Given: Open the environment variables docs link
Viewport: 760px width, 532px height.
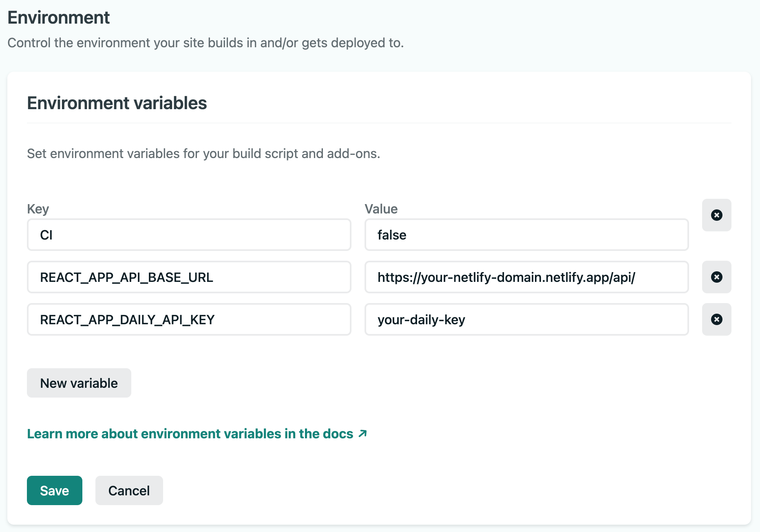Looking at the screenshot, I should [x=197, y=434].
